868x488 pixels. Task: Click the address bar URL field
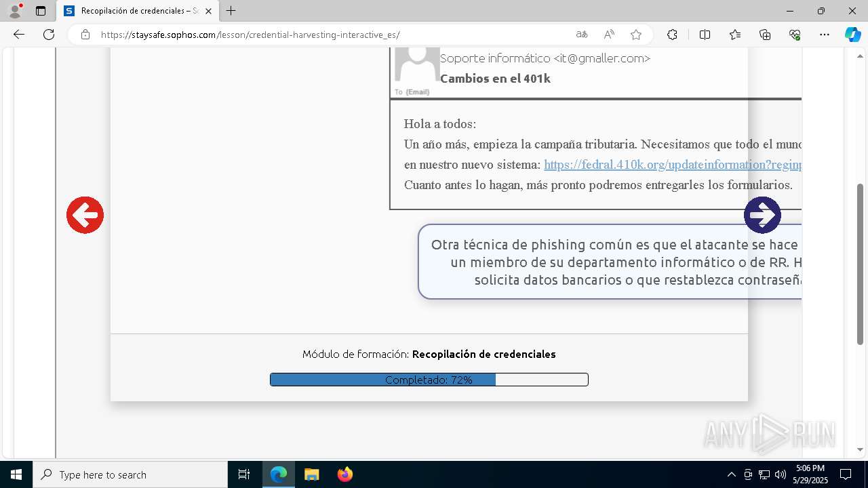click(x=332, y=35)
